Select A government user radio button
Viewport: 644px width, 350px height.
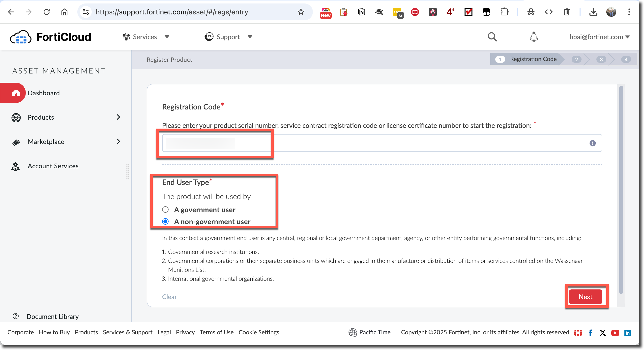tap(165, 210)
